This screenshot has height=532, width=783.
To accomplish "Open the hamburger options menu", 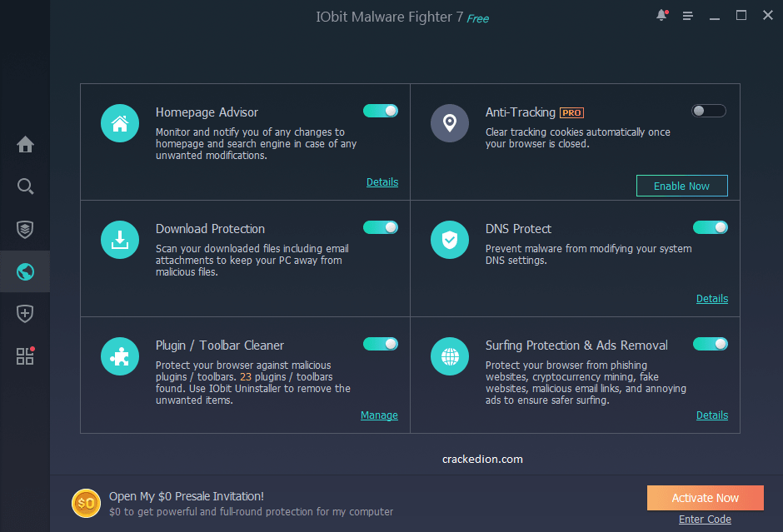I will [x=687, y=16].
